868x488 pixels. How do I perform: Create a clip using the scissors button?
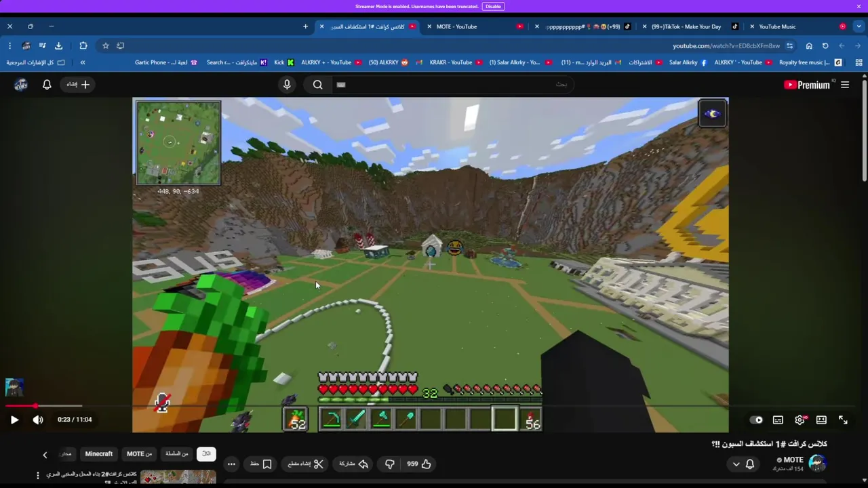click(x=306, y=464)
